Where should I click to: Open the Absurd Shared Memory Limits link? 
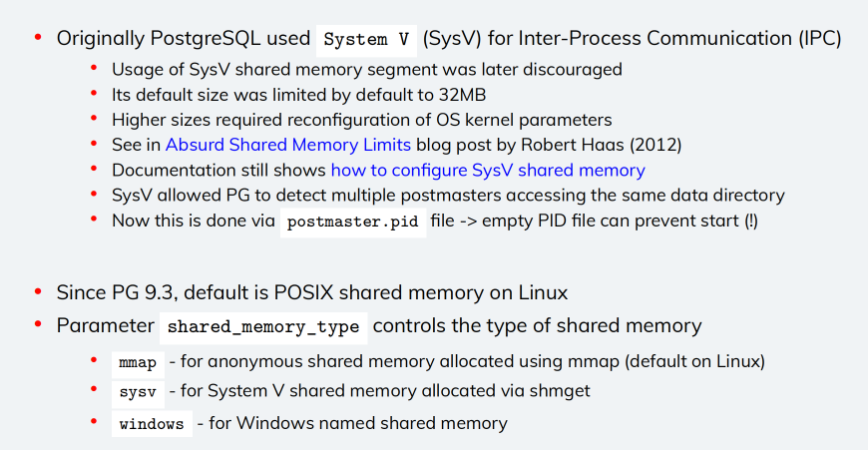[x=288, y=145]
